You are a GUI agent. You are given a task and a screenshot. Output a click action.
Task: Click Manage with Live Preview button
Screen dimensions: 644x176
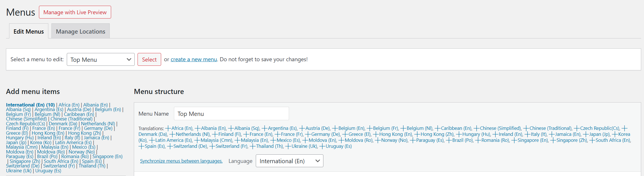point(75,12)
